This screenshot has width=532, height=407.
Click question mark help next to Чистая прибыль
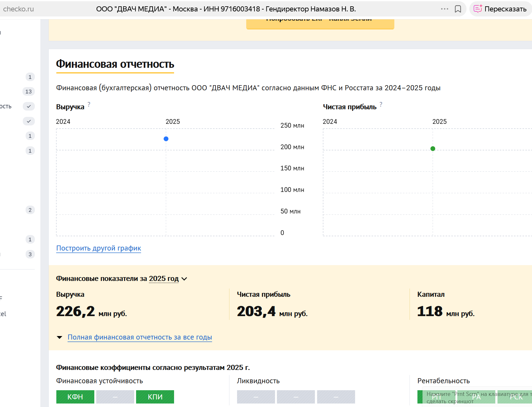[x=381, y=105]
